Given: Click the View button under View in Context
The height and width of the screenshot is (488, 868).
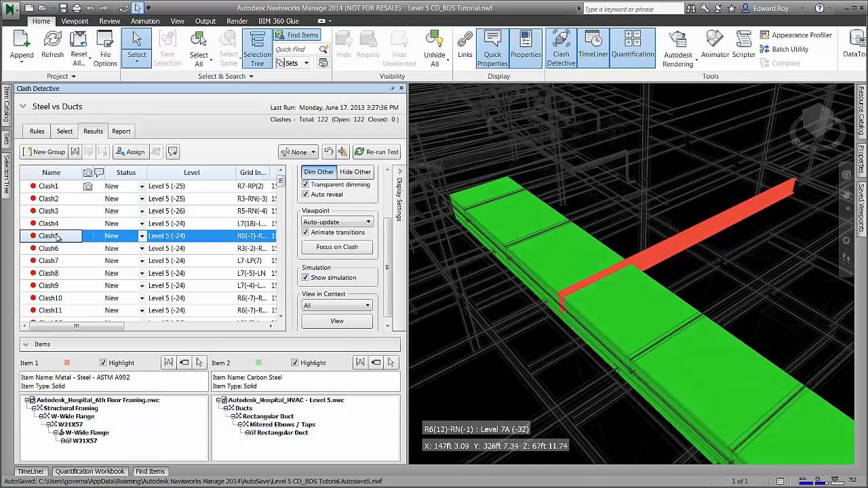Looking at the screenshot, I should coord(337,321).
